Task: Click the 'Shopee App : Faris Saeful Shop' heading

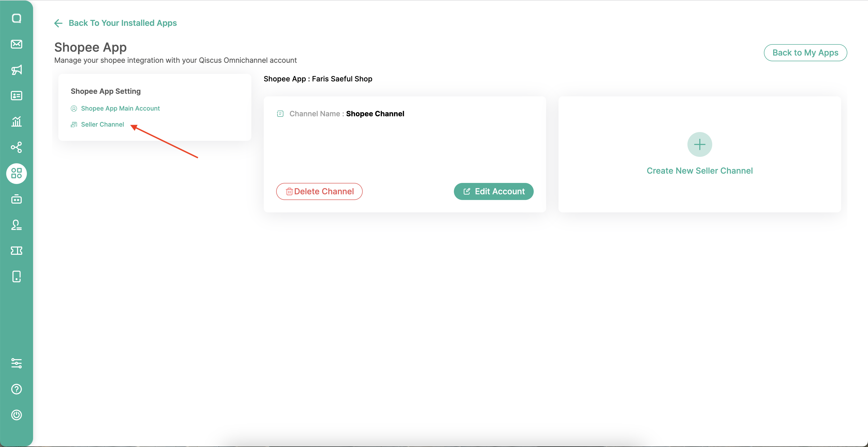Action: [x=318, y=79]
